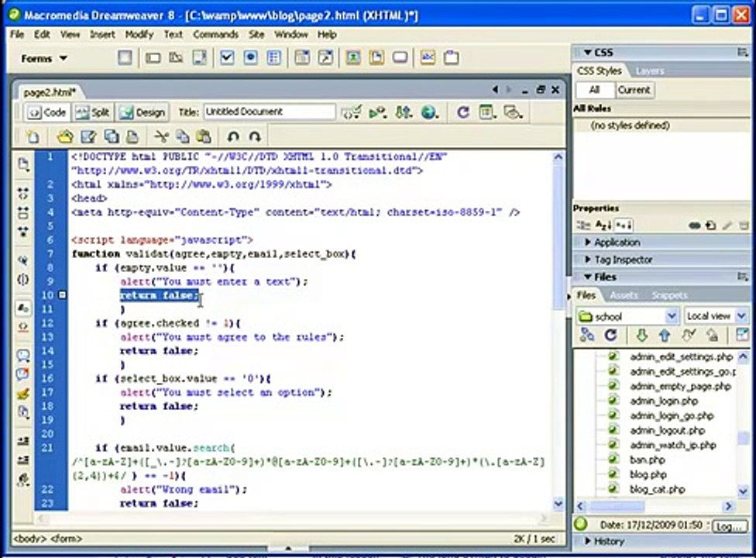
Task: Open ban.php in Files list
Action: [647, 460]
